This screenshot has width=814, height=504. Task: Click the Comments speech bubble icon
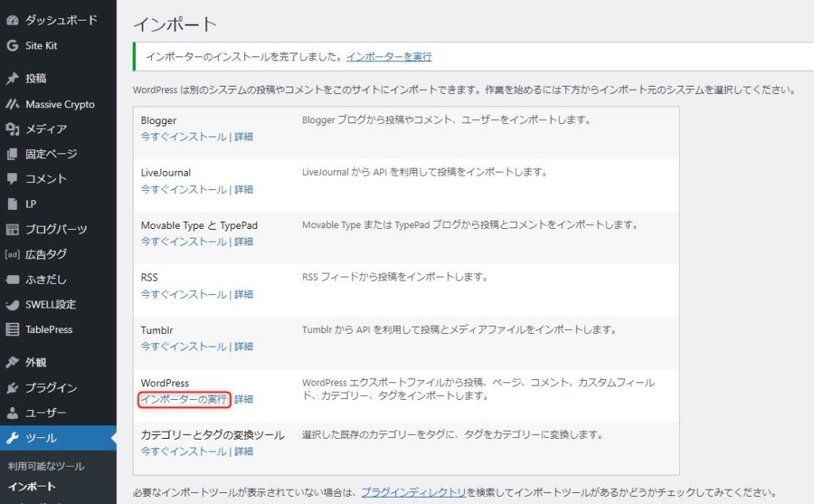point(12,179)
